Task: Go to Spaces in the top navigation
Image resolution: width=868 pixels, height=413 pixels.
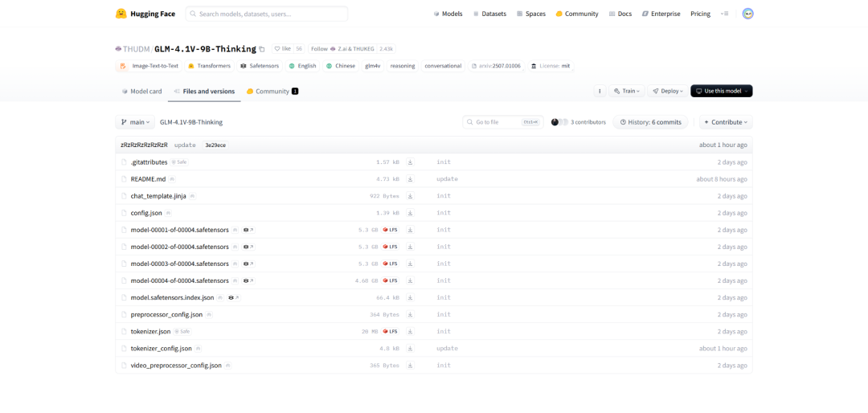Action: pos(531,14)
